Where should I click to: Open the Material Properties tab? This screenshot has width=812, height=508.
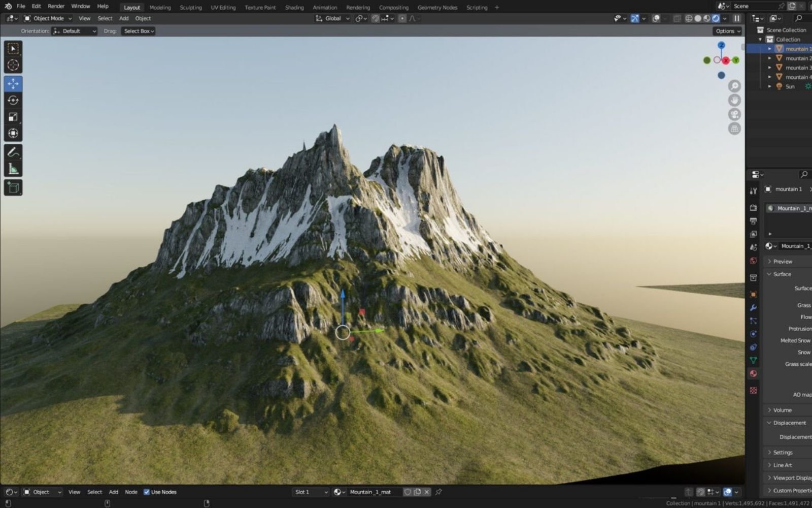754,373
